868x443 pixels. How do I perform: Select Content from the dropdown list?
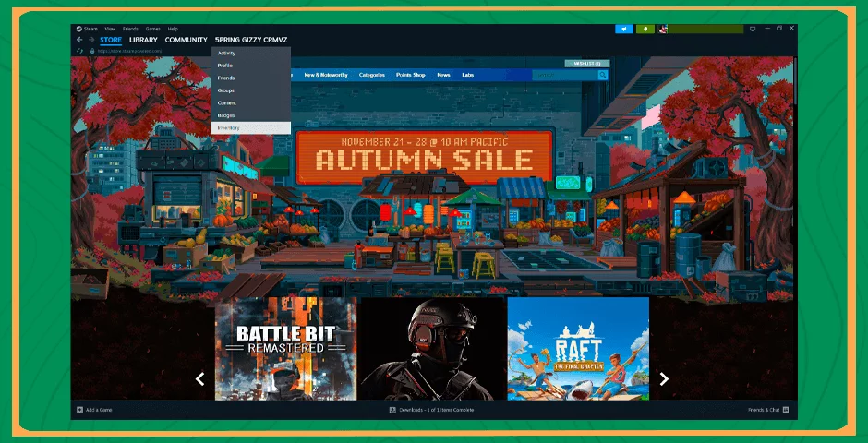click(x=251, y=102)
